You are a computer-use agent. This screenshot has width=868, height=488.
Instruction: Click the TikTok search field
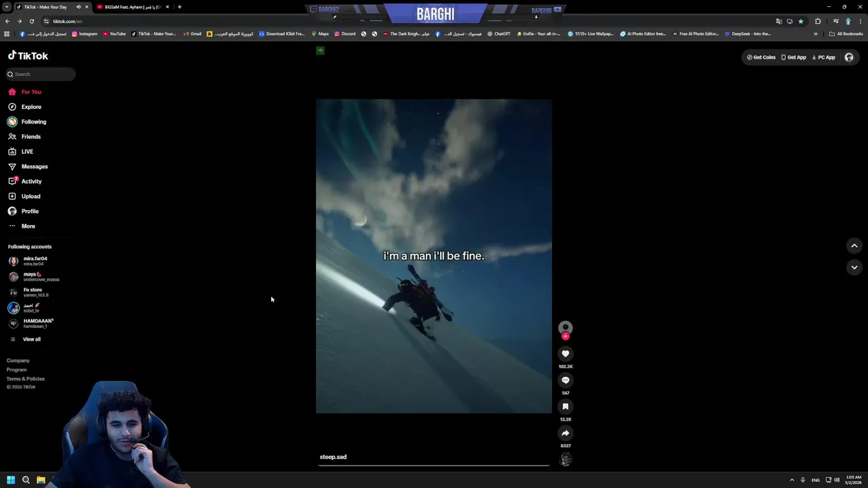40,74
